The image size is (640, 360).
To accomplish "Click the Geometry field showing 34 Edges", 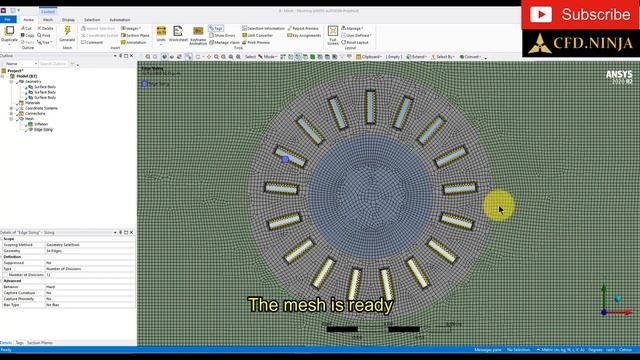I will click(90, 251).
